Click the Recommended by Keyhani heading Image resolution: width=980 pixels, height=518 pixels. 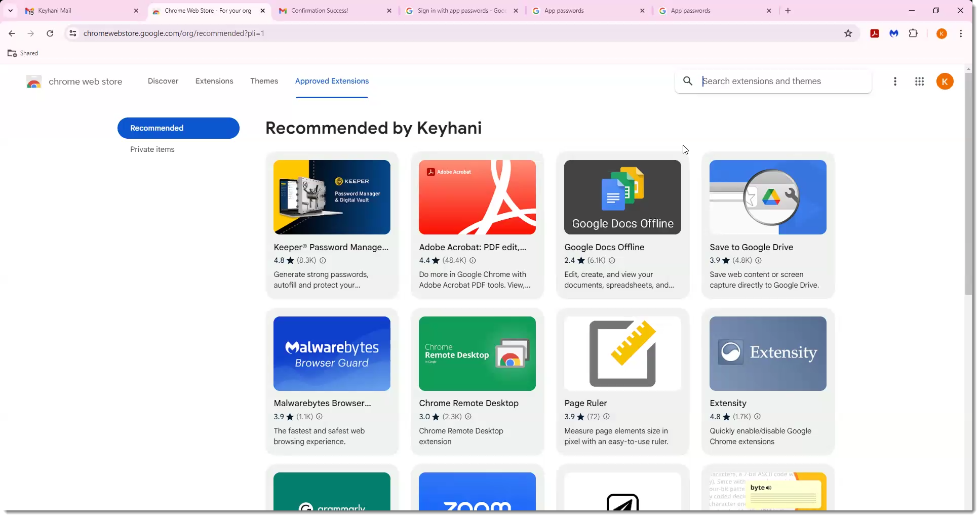click(x=373, y=128)
